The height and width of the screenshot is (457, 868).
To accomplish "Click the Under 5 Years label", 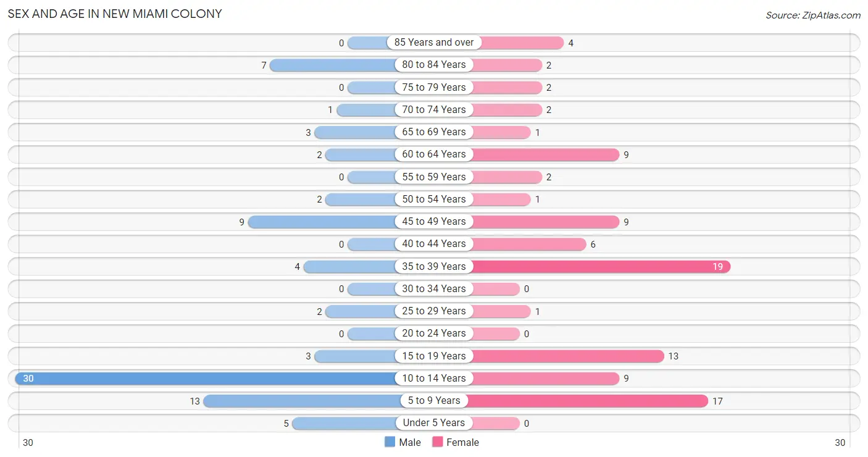I will click(x=434, y=423).
